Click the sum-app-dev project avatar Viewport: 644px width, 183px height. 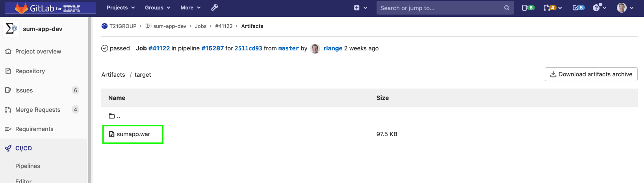pyautogui.click(x=11, y=29)
